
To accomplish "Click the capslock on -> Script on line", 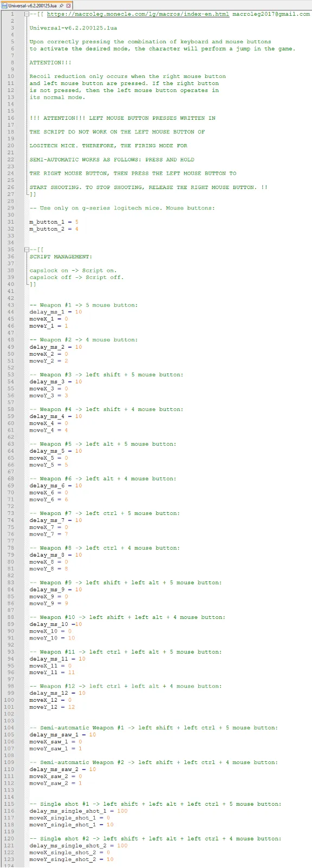I will coord(73,271).
